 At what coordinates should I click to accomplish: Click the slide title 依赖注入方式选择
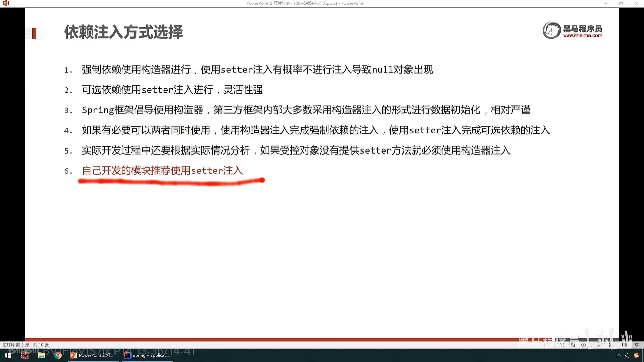pyautogui.click(x=123, y=32)
